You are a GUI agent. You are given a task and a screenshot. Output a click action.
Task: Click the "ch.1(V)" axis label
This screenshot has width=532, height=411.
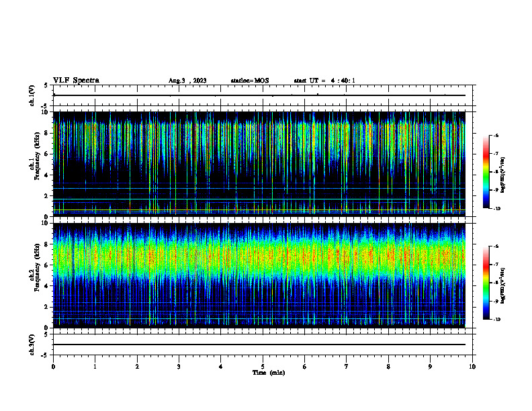click(32, 95)
